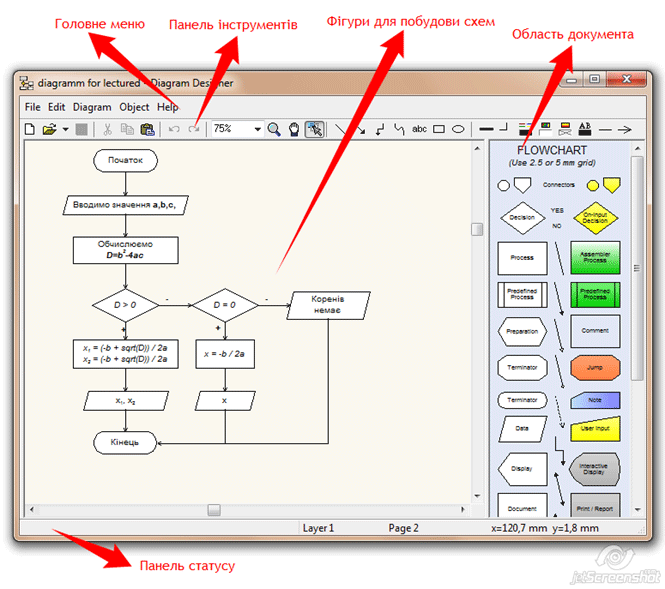Viewport: 665px width, 589px height.
Task: Expand the arrow next to Open icon
Action: pos(65,129)
